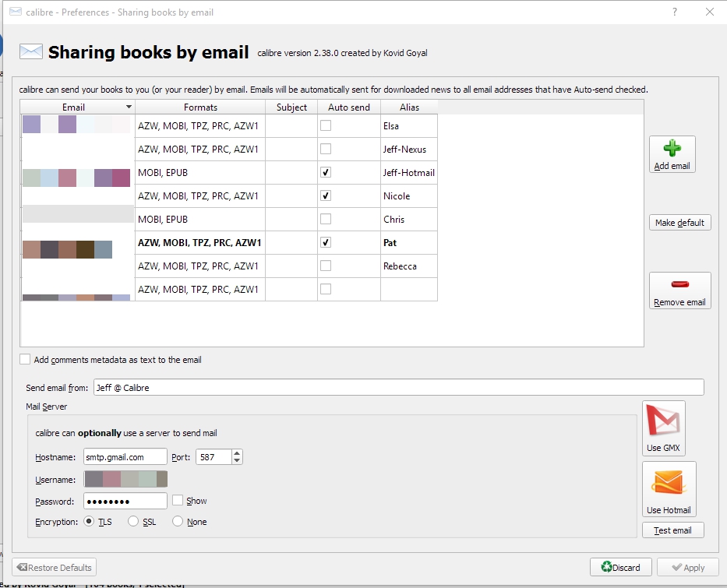The width and height of the screenshot is (727, 588).
Task: Decrease the port number with down arrow
Action: pos(237,460)
